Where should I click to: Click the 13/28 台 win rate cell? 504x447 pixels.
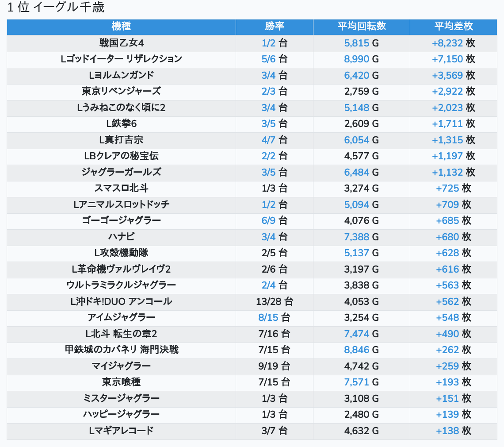(274, 301)
